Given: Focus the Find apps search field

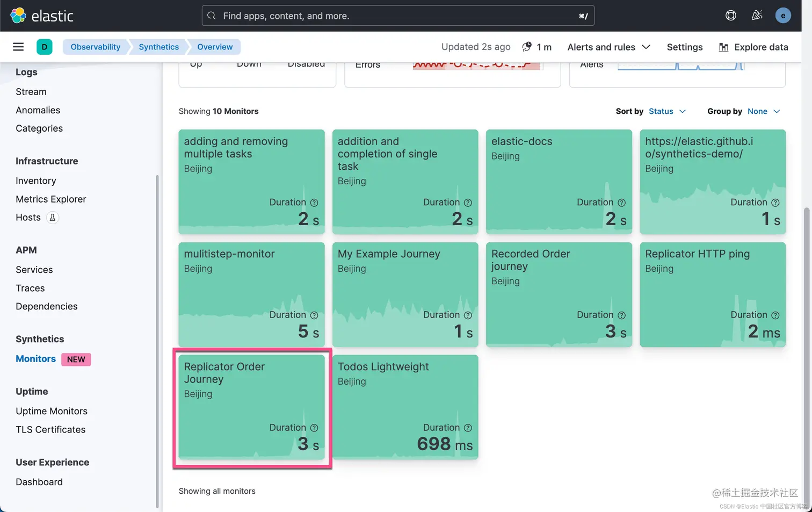Looking at the screenshot, I should point(398,16).
